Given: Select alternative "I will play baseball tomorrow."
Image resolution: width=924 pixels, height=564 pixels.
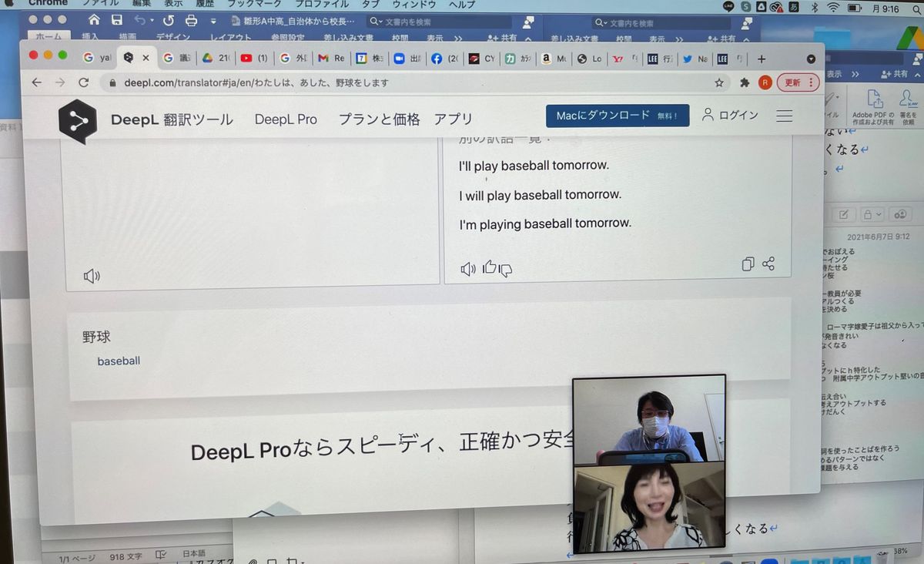Looking at the screenshot, I should [540, 195].
